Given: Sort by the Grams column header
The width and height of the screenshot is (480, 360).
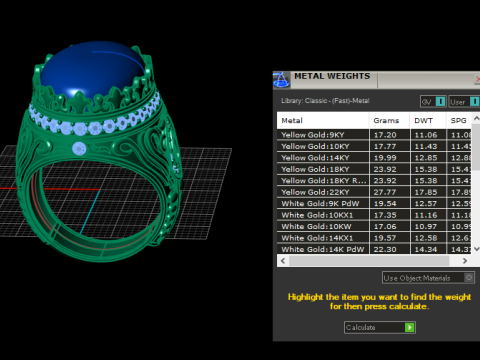Looking at the screenshot, I should click(x=390, y=121).
